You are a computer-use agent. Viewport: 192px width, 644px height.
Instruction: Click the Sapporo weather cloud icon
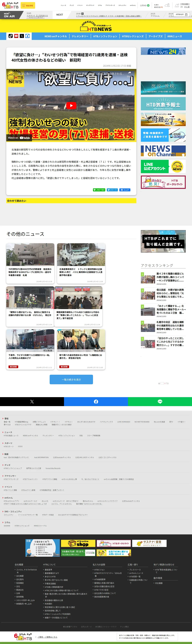(x=167, y=5)
